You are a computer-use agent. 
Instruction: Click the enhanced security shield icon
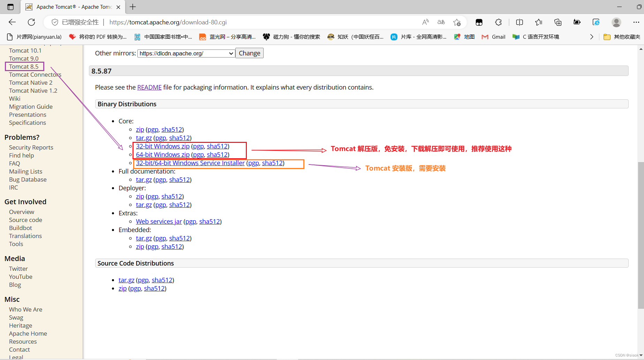[55, 22]
